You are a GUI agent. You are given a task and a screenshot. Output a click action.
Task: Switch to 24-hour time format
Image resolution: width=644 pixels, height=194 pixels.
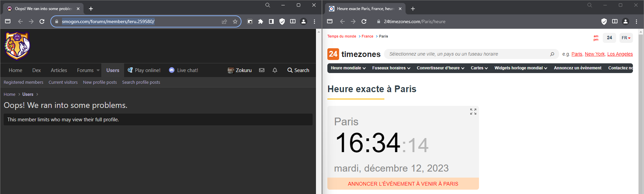(609, 38)
